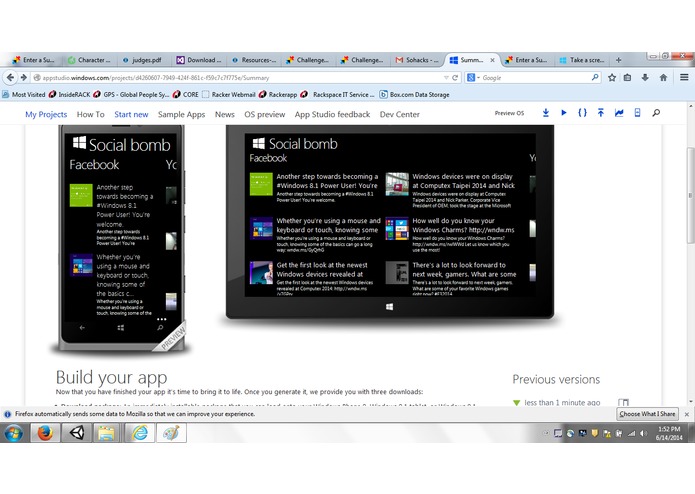Open the 'My Projects' link
Screen dimensions: 695x494
click(x=46, y=114)
